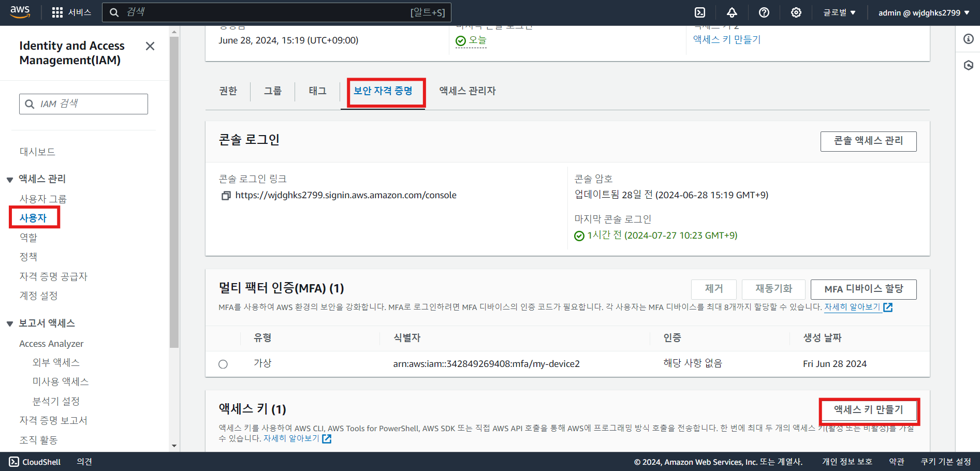Image resolution: width=980 pixels, height=471 pixels.
Task: Click the 유형 column header
Action: (x=262, y=338)
